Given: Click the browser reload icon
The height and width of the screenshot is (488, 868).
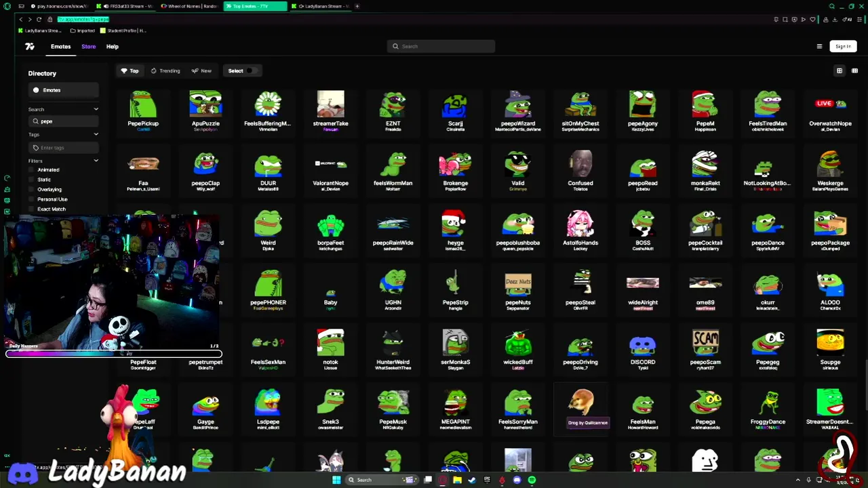Looking at the screenshot, I should click(39, 19).
